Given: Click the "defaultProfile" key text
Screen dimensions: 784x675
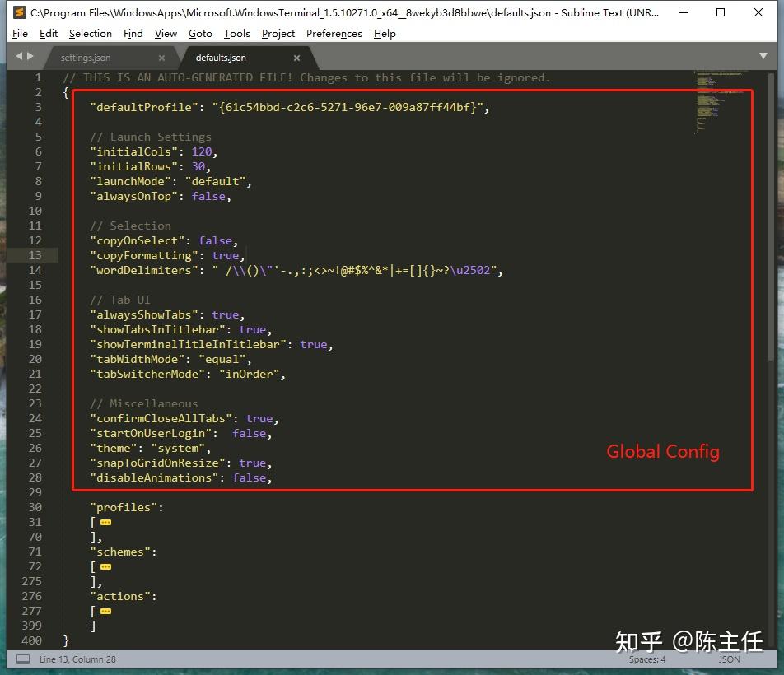Looking at the screenshot, I should (144, 107).
